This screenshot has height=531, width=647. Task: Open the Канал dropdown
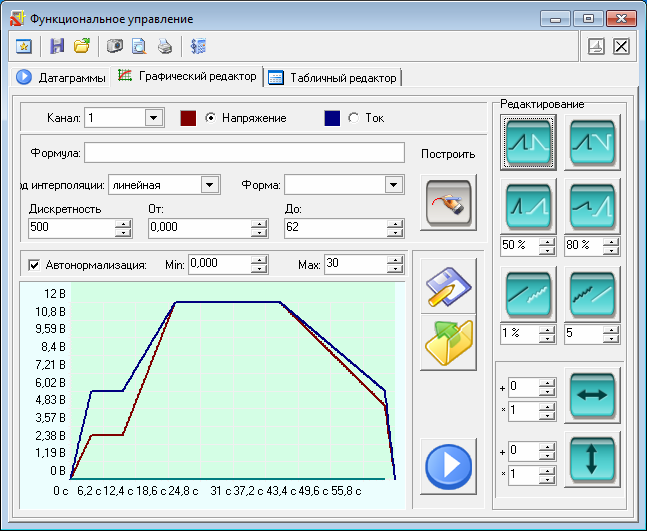[x=153, y=118]
